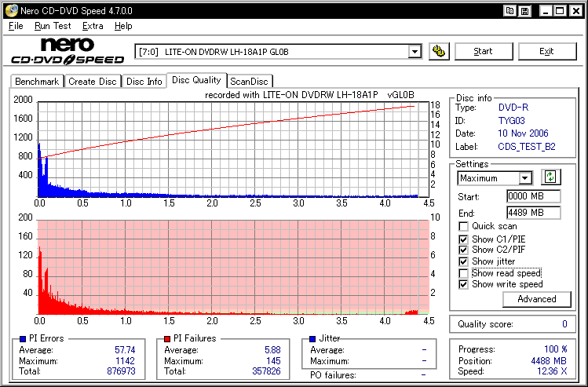Screen dimensions: 588x387
Task: Click the yellow drive options icon
Action: [x=439, y=52]
